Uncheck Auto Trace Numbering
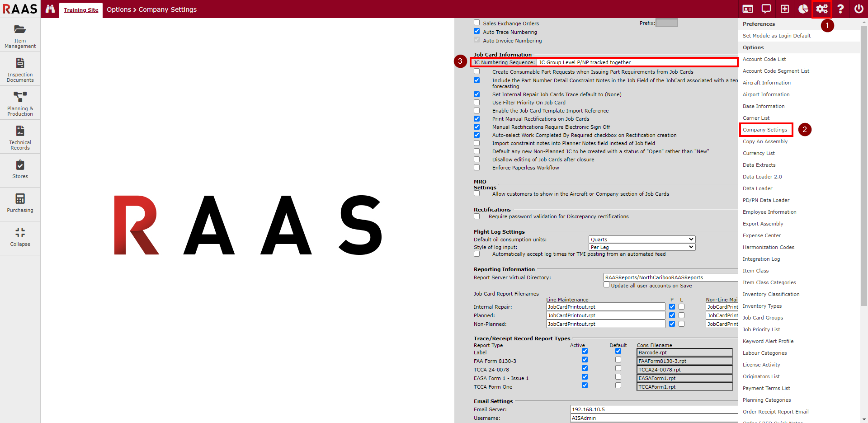Image resolution: width=868 pixels, height=423 pixels. pos(476,31)
